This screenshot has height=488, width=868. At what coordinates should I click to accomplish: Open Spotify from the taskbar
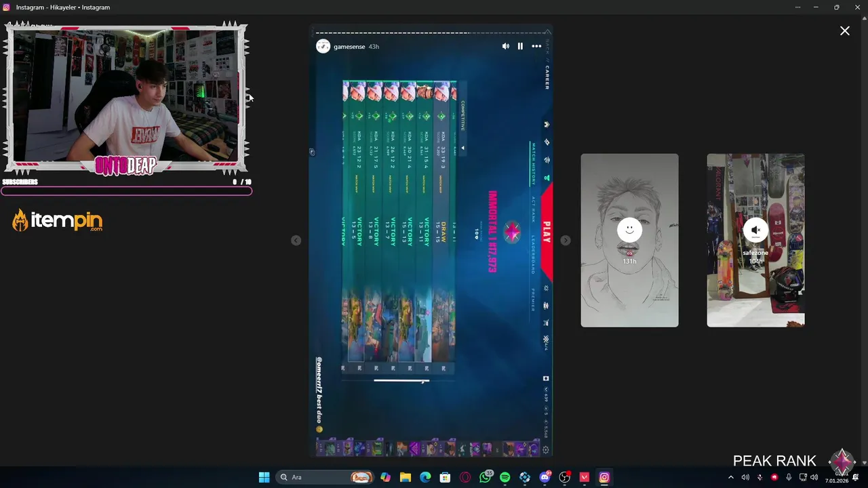[x=505, y=477]
